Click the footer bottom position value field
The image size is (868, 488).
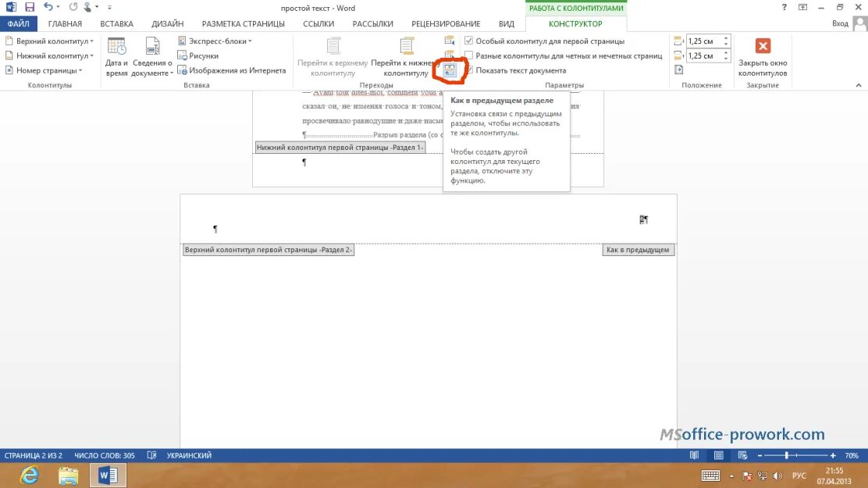[x=703, y=56]
